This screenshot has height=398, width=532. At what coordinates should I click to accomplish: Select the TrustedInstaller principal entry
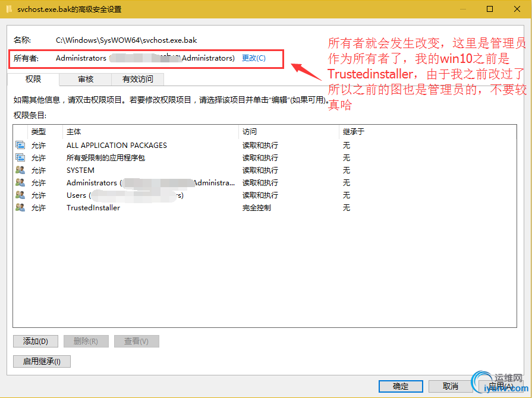[x=93, y=208]
